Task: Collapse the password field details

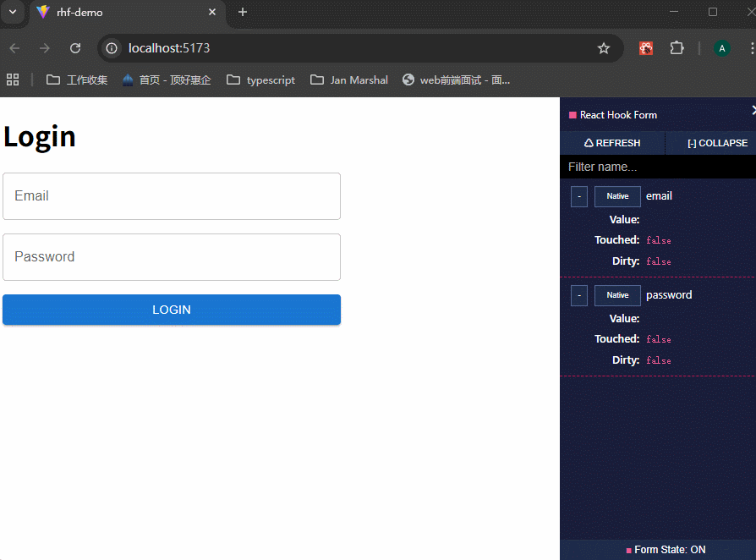Action: 579,295
